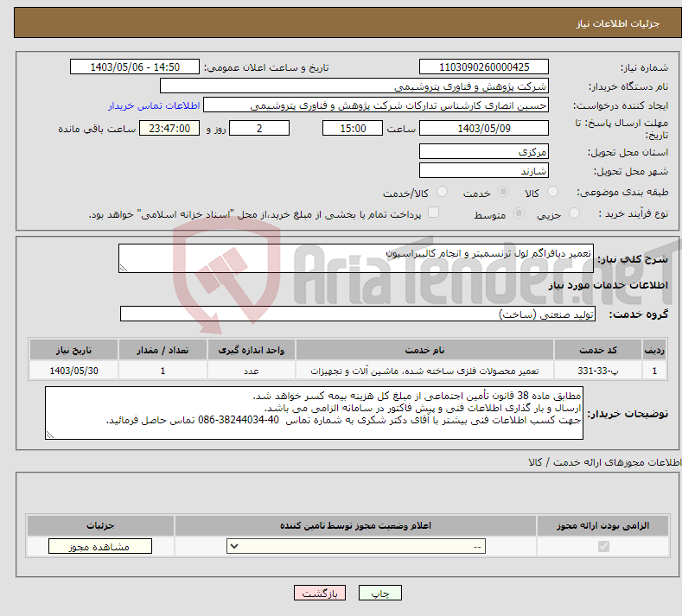
Task: Click the service group field تولید صنعتی
Action: coord(358,314)
